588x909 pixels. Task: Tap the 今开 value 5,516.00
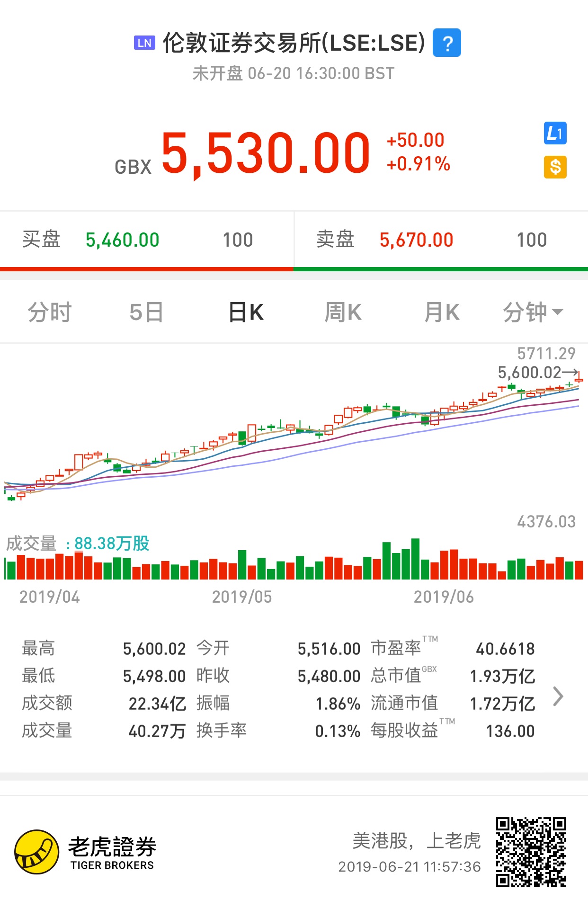(329, 649)
